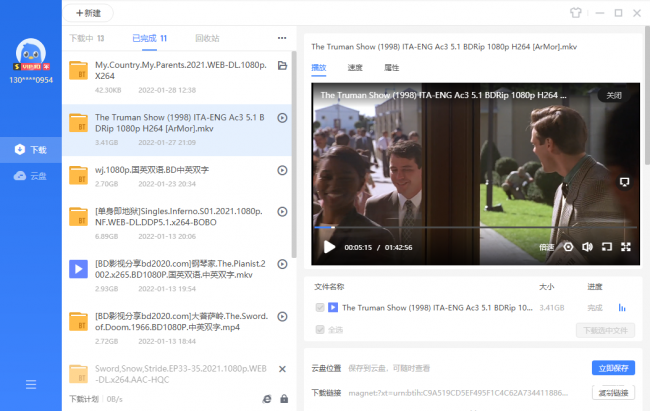Click the 3.41GB size cell in the file table
Screen dimensions: 650x411
pos(552,308)
